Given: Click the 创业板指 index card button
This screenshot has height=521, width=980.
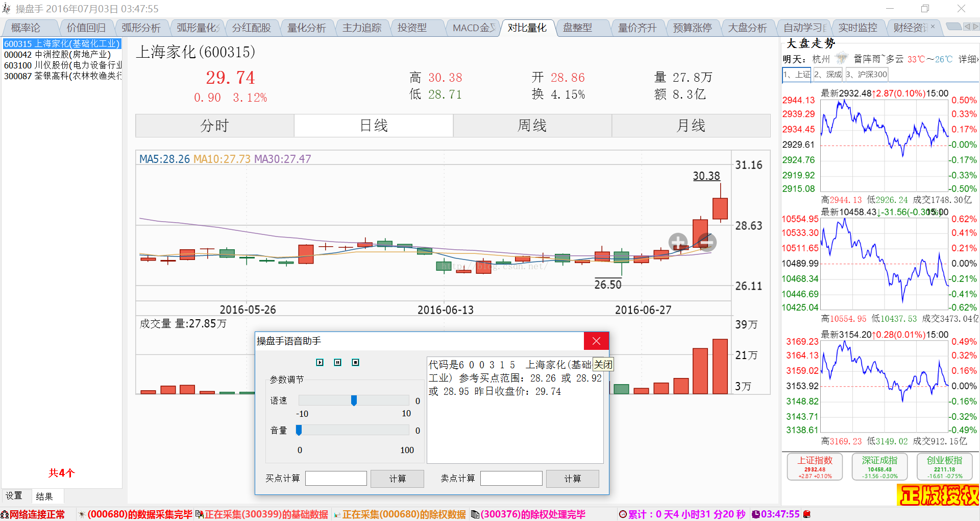Looking at the screenshot, I should coord(944,467).
